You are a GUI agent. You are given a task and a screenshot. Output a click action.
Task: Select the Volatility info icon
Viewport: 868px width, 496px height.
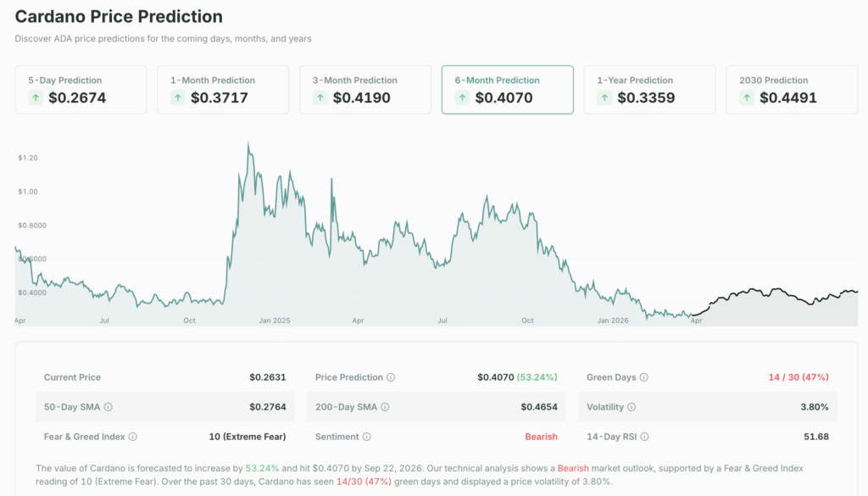(x=632, y=406)
